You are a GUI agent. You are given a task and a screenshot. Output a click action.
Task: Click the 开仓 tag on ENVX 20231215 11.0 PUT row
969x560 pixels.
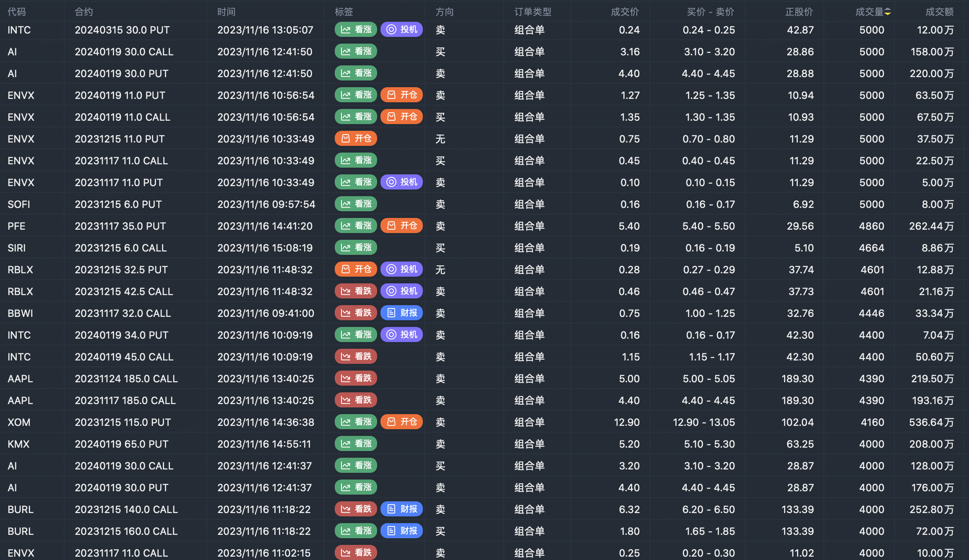pyautogui.click(x=356, y=138)
